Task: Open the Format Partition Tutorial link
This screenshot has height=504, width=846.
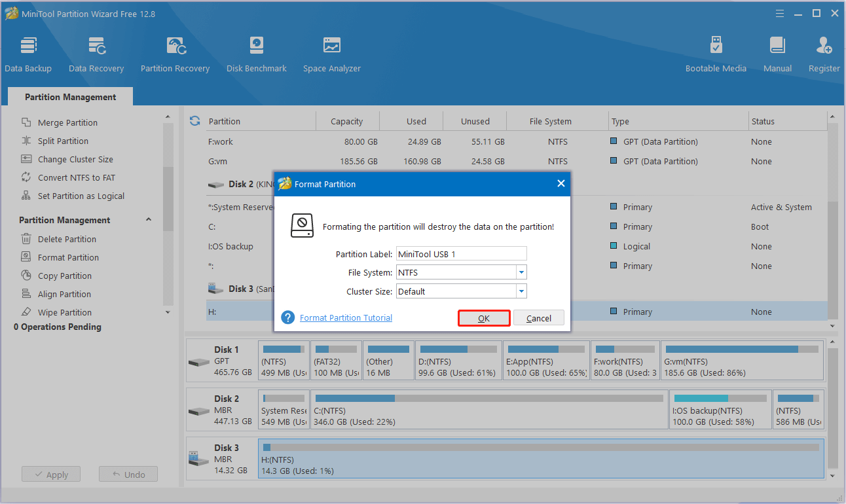Action: pos(346,317)
